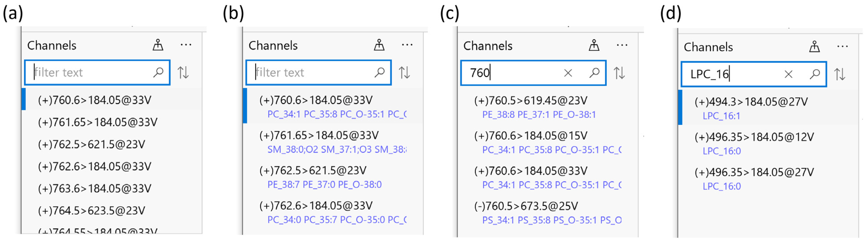The width and height of the screenshot is (868, 245).
Task: Open more options menu in panel (d)
Action: click(x=842, y=47)
